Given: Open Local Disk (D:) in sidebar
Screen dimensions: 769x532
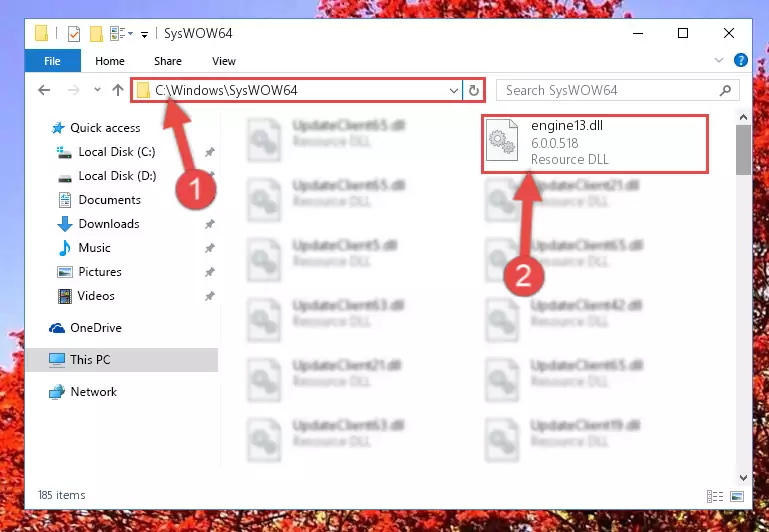Looking at the screenshot, I should (x=117, y=176).
